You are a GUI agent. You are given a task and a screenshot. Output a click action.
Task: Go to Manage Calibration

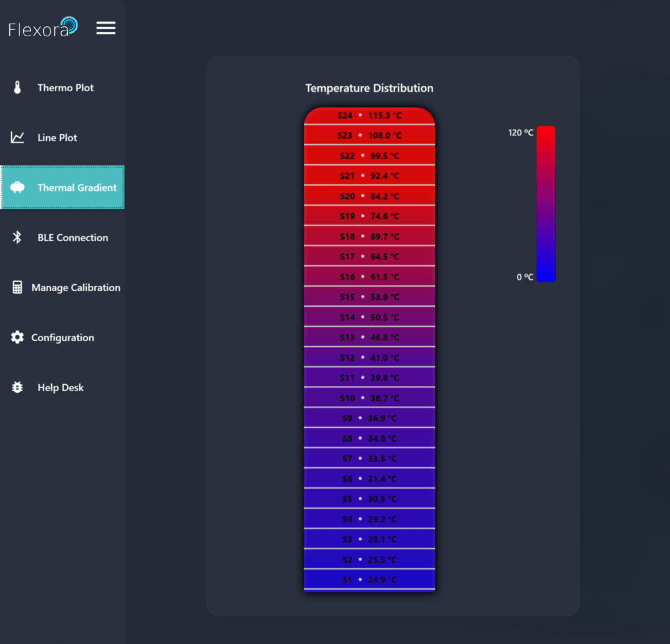76,287
